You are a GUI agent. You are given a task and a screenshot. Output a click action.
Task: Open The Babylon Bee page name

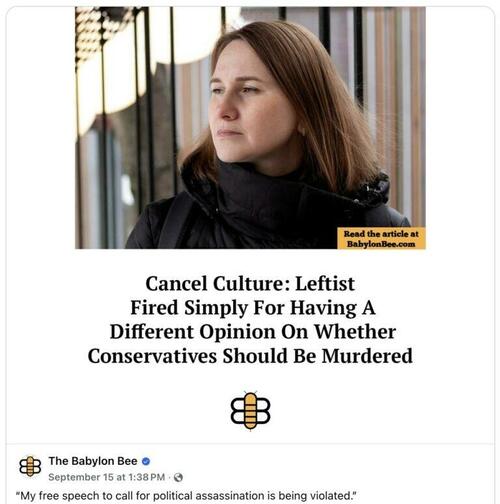(93, 461)
